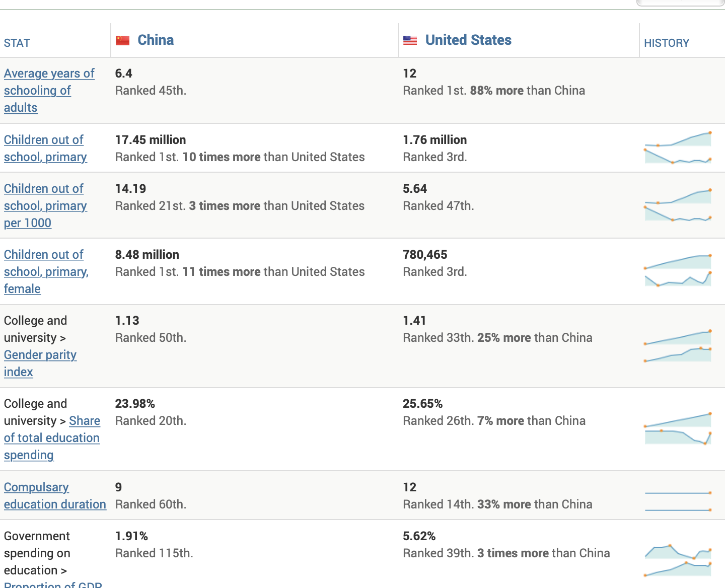View history chart for education spending share

point(678,429)
